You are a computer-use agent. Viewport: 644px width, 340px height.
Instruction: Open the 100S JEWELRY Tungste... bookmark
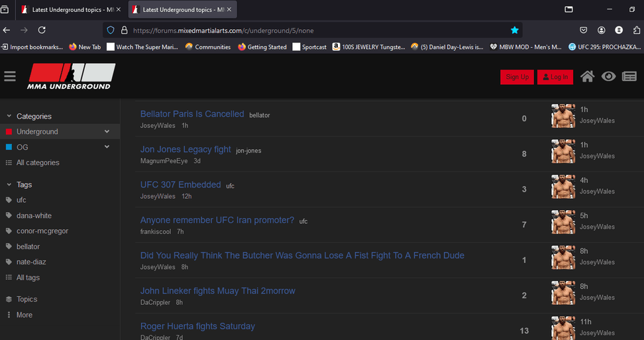(x=369, y=47)
